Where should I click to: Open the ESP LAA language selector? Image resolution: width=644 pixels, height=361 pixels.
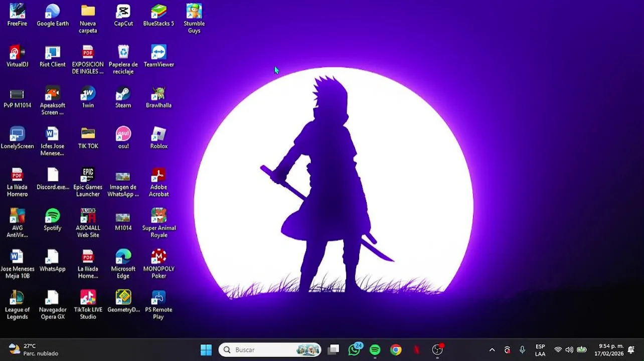[x=540, y=350]
